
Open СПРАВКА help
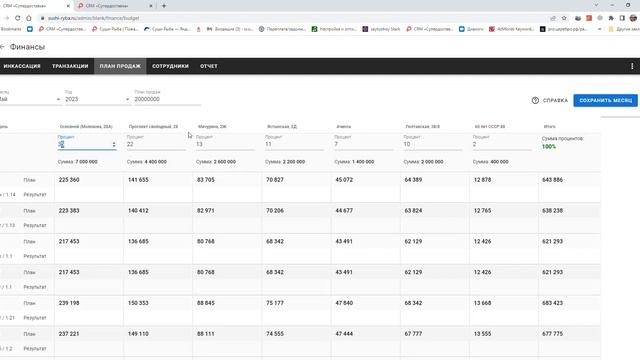click(x=550, y=100)
